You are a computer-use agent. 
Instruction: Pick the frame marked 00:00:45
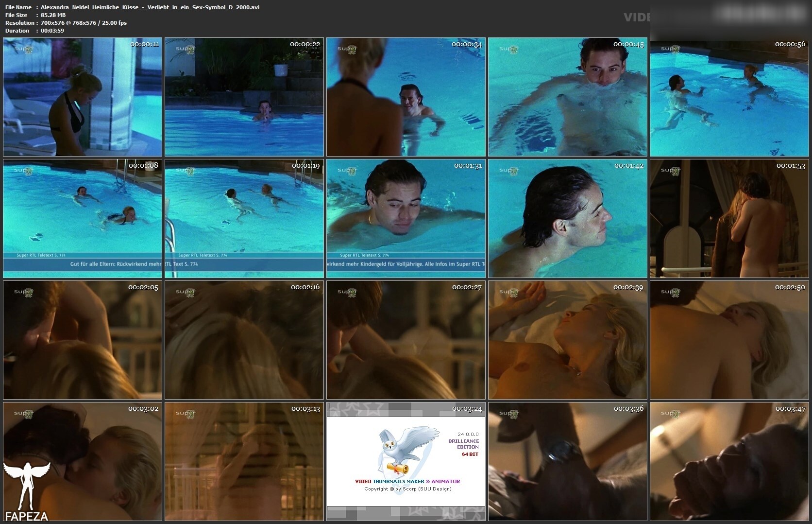568,97
